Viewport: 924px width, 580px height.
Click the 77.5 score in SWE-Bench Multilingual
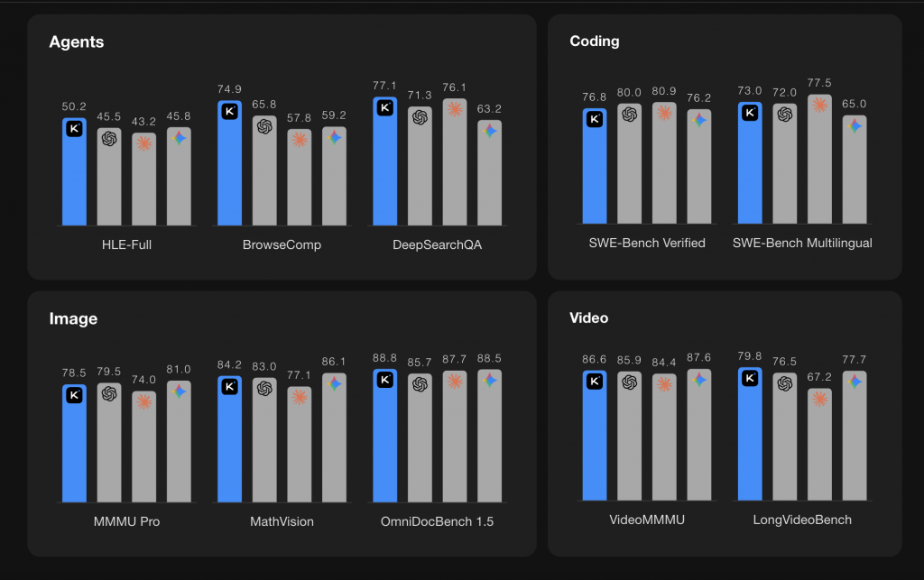coord(819,82)
